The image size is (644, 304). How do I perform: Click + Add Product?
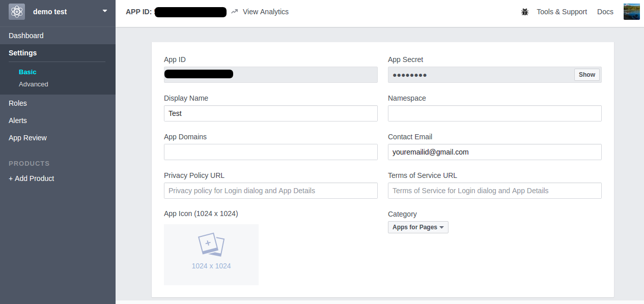point(32,178)
